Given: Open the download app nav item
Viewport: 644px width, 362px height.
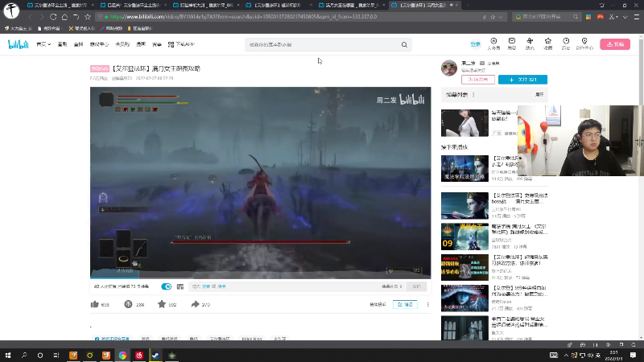Looking at the screenshot, I should [x=181, y=44].
